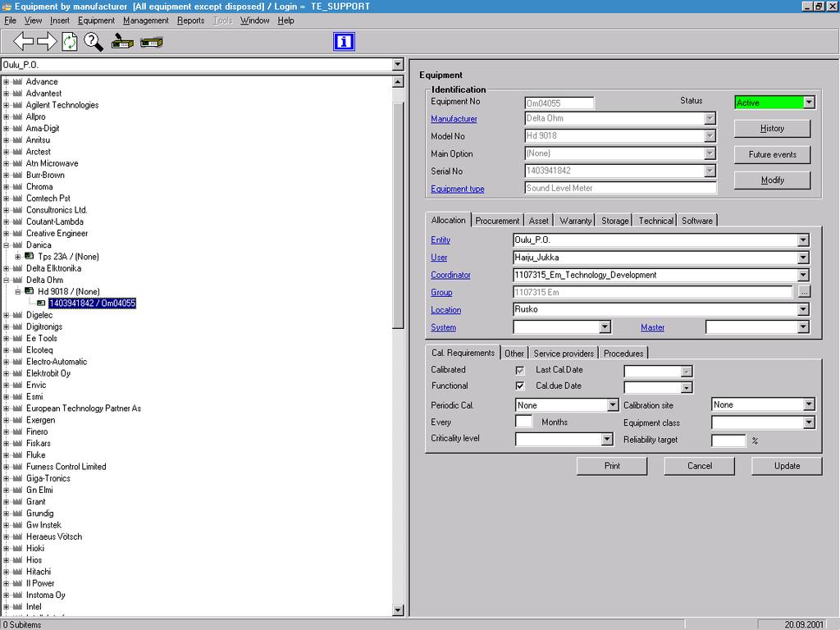This screenshot has width=840, height=630.
Task: Open the Calibration site dropdown
Action: click(809, 404)
